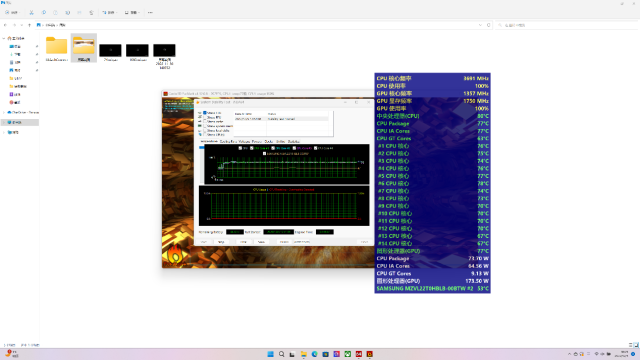
Task: Click the Rename icon in Explorer toolbar
Action: point(67,13)
